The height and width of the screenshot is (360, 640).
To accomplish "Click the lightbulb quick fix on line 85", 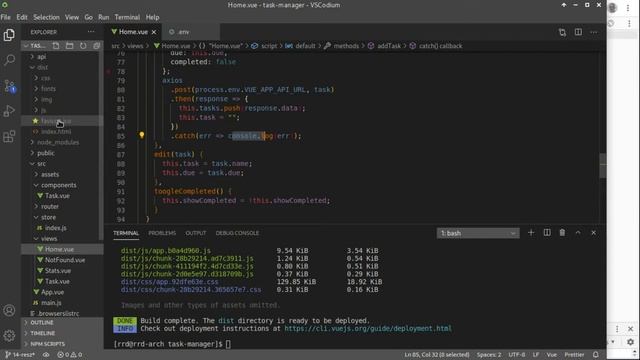I will point(142,135).
